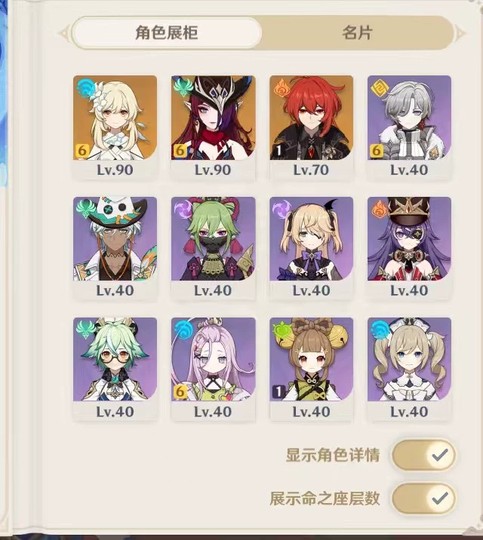The width and height of the screenshot is (483, 540).
Task: Click constellation badge 1 on Yaoyao's card
Action: pos(278,392)
